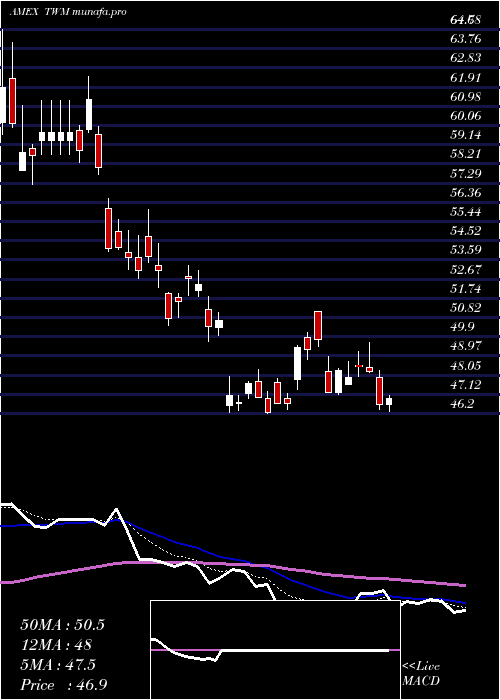Click the AMEX TWM munafa.pro chart title
This screenshot has height=700, width=500.
pyautogui.click(x=68, y=12)
